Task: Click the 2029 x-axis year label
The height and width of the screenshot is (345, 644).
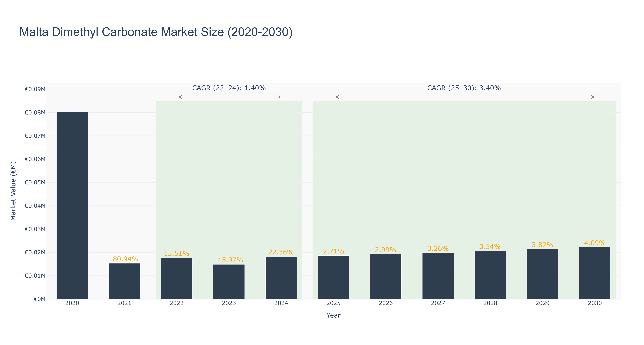Action: tap(542, 303)
